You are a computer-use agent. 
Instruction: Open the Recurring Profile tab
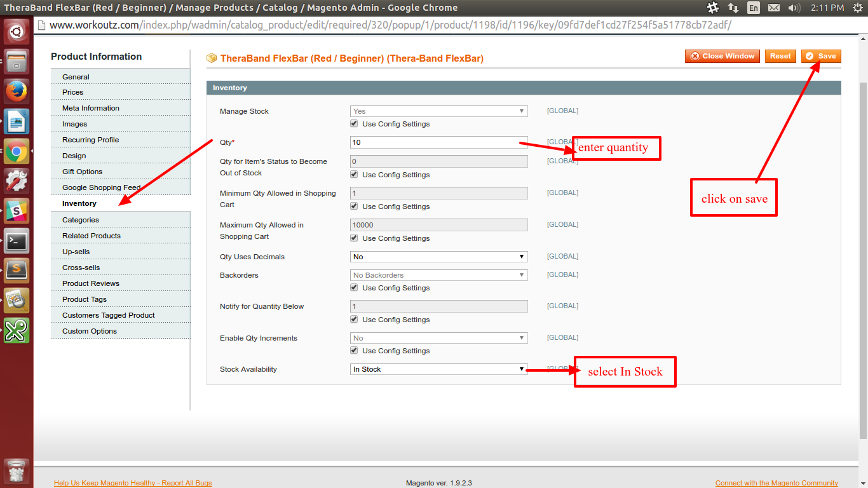121,140
